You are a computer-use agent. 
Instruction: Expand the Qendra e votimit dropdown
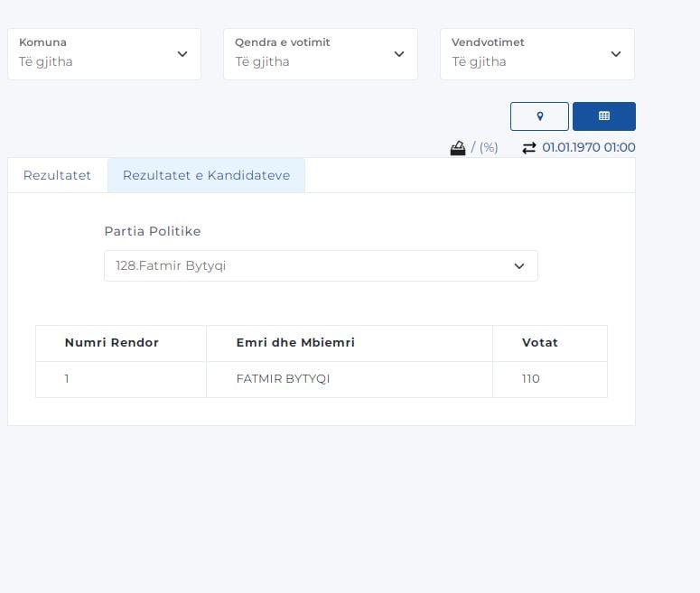320,54
